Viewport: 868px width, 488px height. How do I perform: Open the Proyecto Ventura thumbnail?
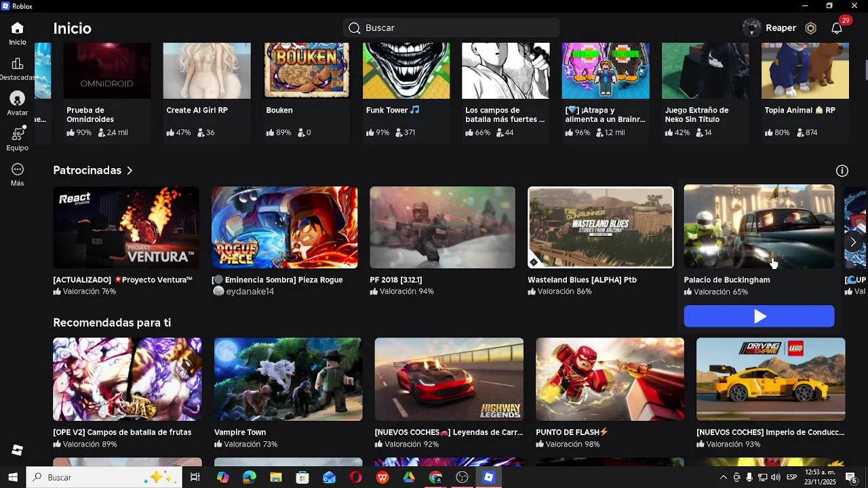[126, 227]
